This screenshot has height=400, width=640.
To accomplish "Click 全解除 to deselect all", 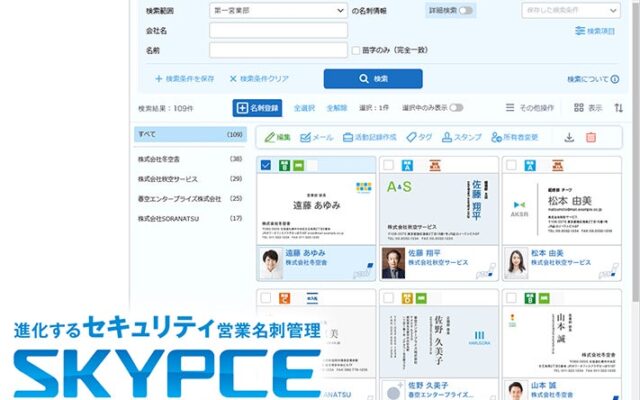I will click(337, 108).
